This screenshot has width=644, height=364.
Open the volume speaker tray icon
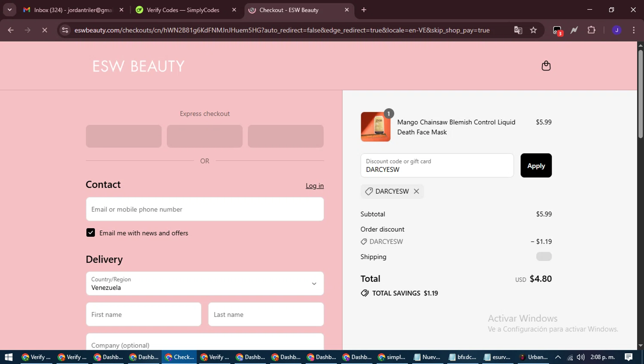point(580,357)
